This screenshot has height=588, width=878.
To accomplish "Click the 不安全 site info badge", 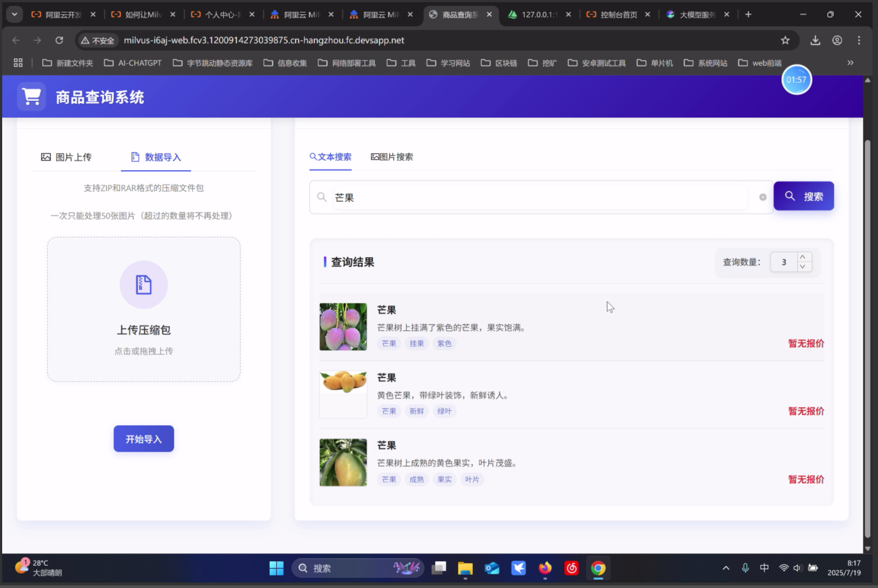I will pos(98,40).
